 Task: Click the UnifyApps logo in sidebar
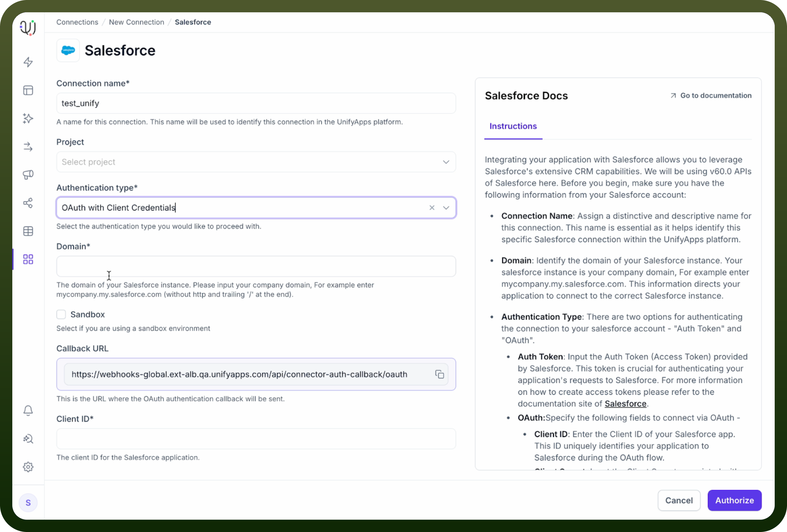pos(28,27)
